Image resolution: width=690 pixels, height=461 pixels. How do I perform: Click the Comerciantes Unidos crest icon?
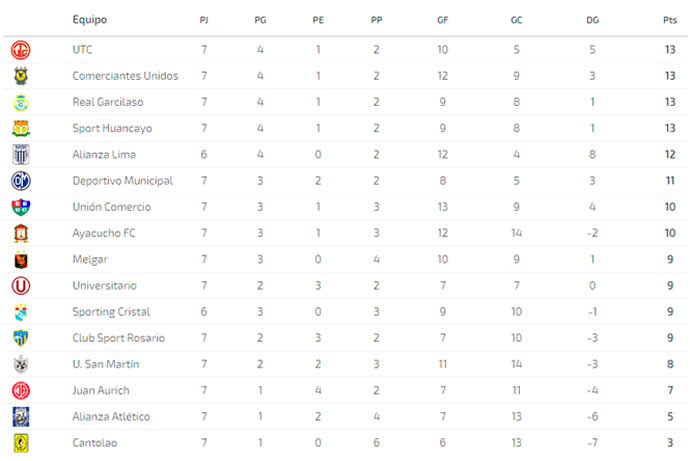21,76
